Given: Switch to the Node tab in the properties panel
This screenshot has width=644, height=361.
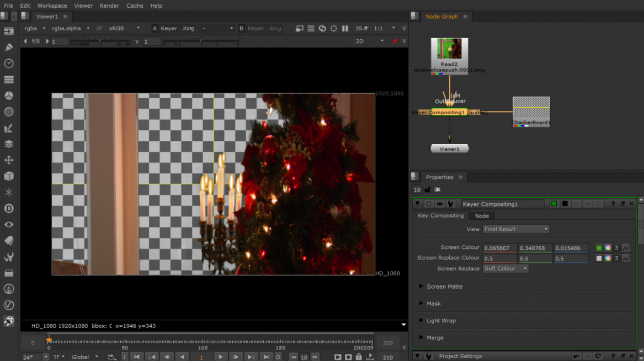Looking at the screenshot, I should pos(481,215).
